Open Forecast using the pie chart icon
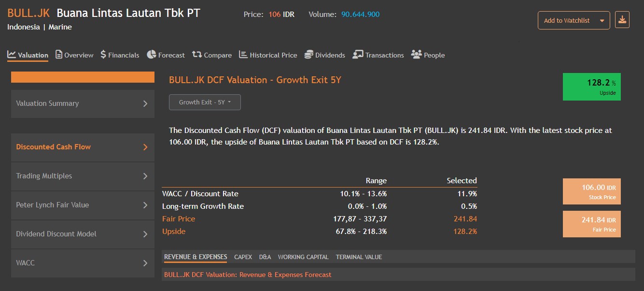Screen dimensions: 644x291 point(152,55)
